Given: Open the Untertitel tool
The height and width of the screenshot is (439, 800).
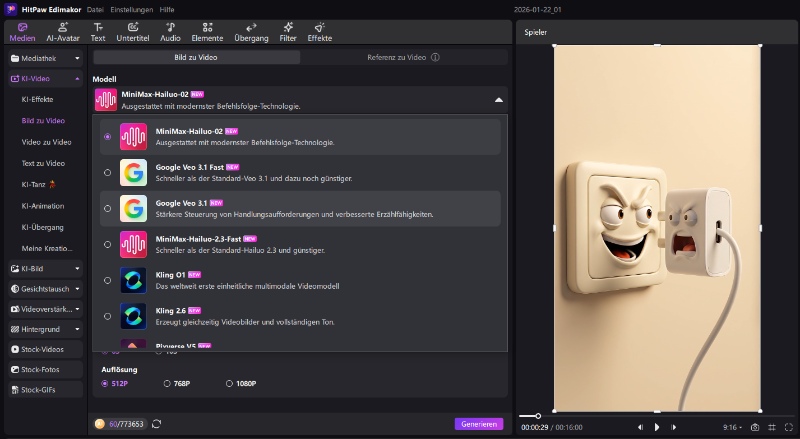Looking at the screenshot, I should 133,32.
